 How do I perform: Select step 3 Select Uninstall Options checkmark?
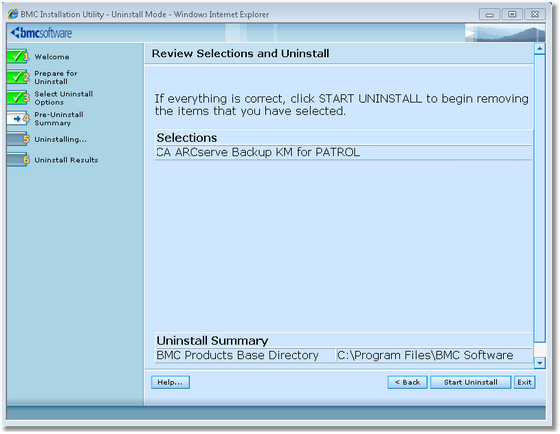(17, 98)
